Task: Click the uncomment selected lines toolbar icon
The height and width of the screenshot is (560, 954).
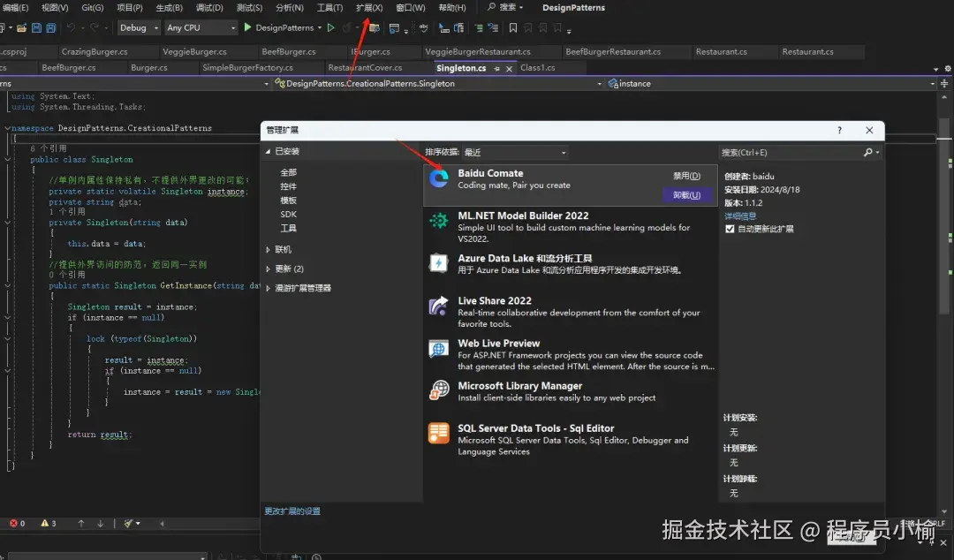Action: tap(493, 28)
